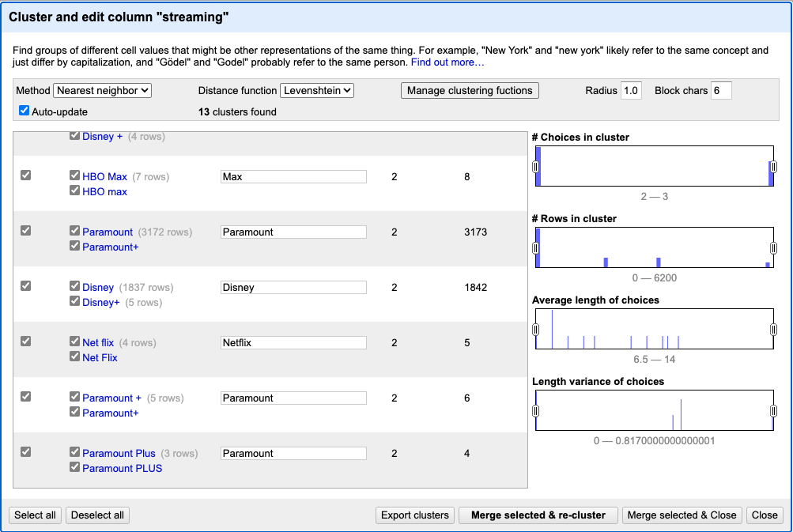The height and width of the screenshot is (532, 793).
Task: Click the Disney+ (5 rows) value link
Action: (x=101, y=303)
